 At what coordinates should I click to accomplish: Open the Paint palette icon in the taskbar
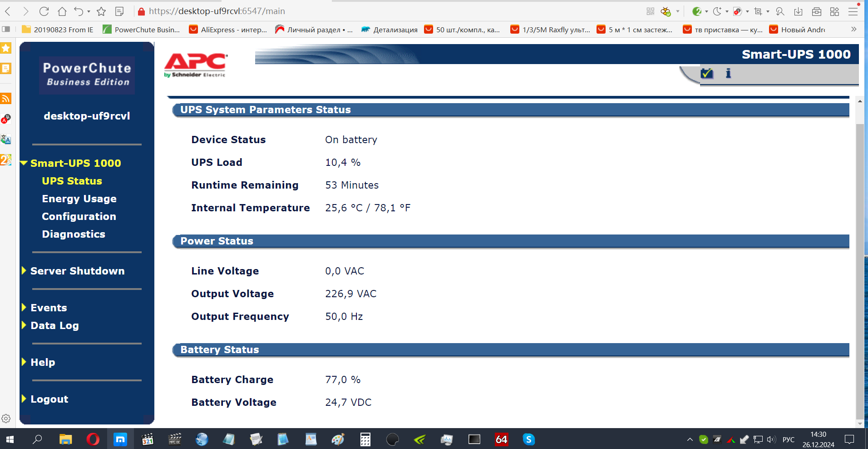(338, 439)
